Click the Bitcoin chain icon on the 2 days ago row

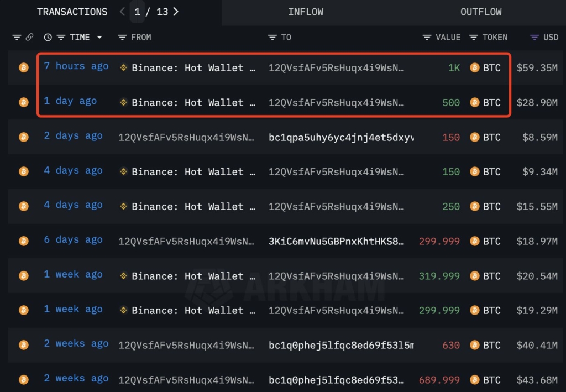(x=24, y=137)
